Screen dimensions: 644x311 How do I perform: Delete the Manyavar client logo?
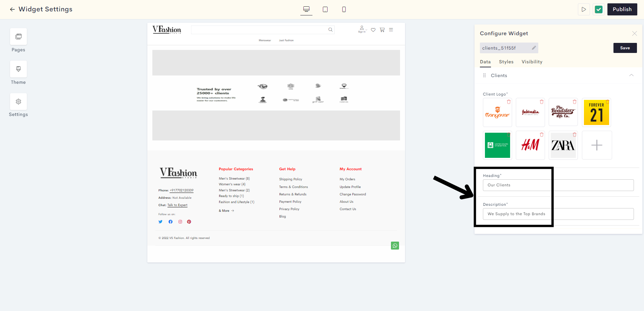pos(509,102)
